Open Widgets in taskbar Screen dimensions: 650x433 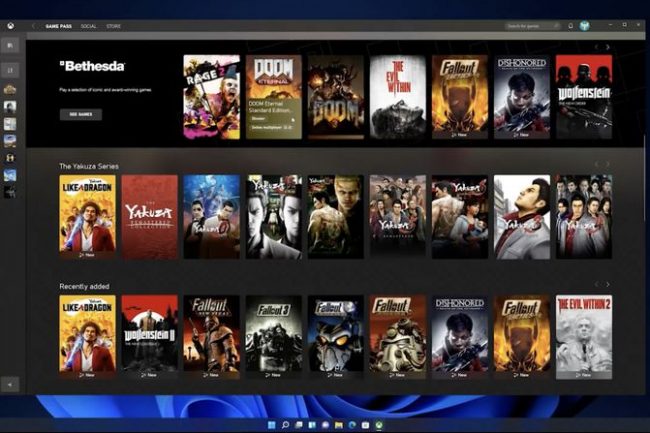point(312,425)
